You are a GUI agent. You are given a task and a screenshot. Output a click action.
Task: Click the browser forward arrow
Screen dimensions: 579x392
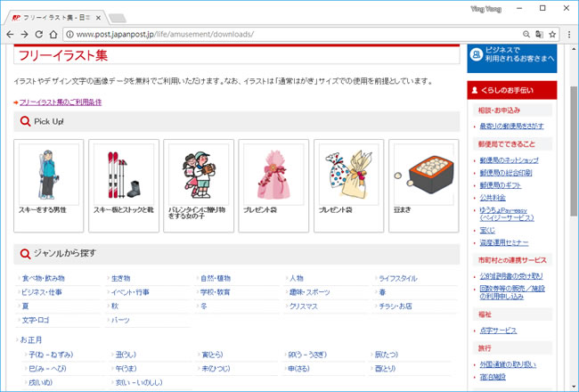(25, 34)
